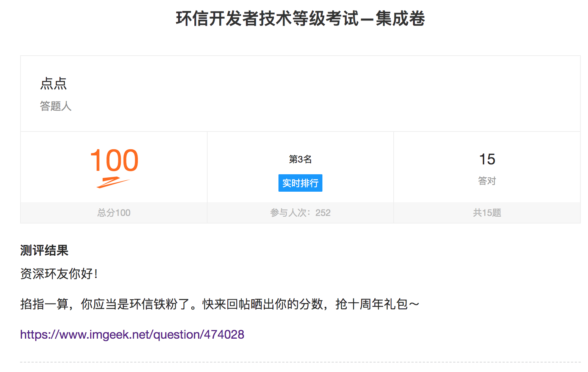Click the 共15题 footer cell

487,213
